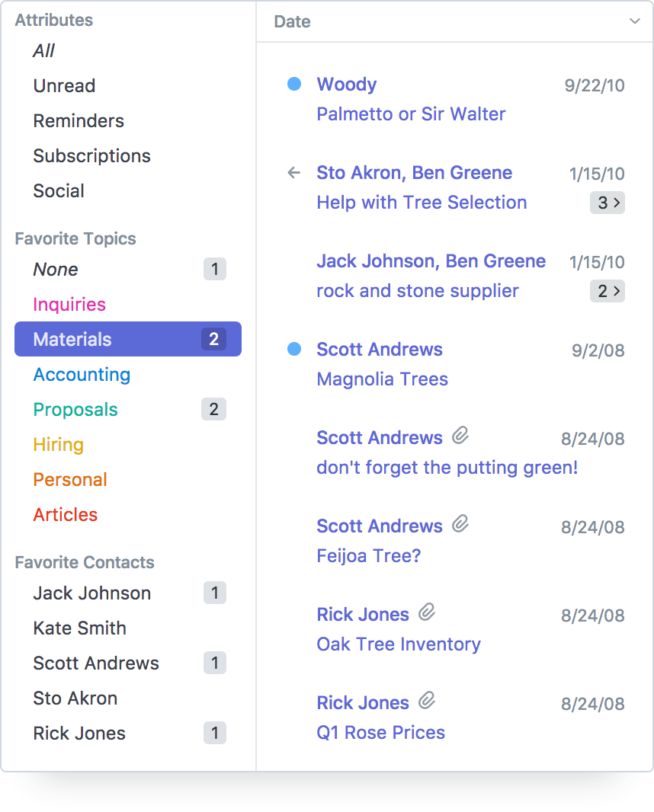Open the Date sort dropdown chevron

(x=634, y=21)
